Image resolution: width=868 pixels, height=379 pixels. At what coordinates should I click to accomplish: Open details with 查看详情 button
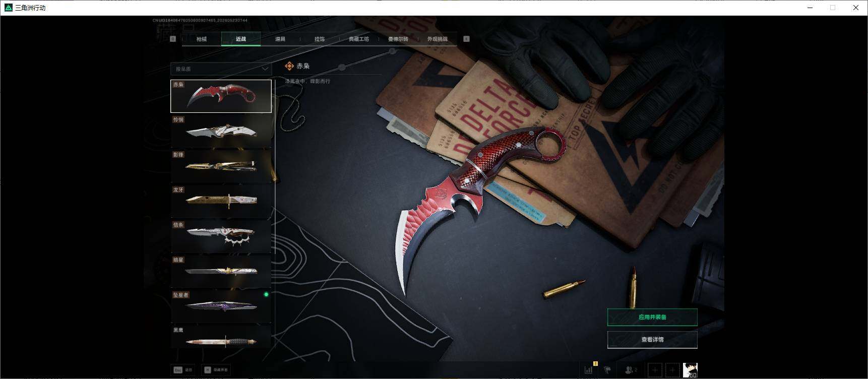point(652,340)
